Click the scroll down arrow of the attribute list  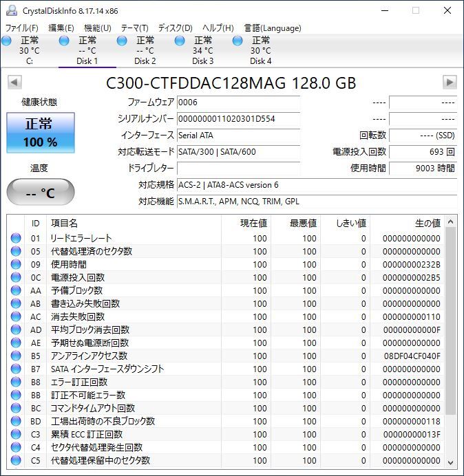pos(451,462)
